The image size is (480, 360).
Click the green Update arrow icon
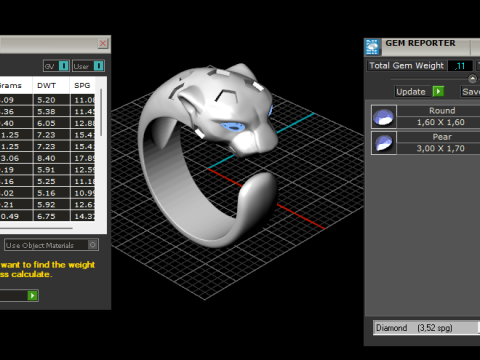point(438,91)
